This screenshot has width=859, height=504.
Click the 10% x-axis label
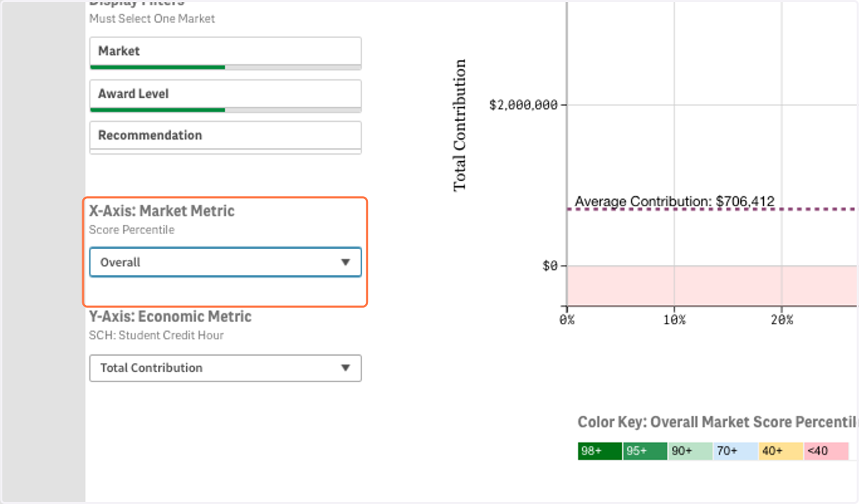click(674, 320)
